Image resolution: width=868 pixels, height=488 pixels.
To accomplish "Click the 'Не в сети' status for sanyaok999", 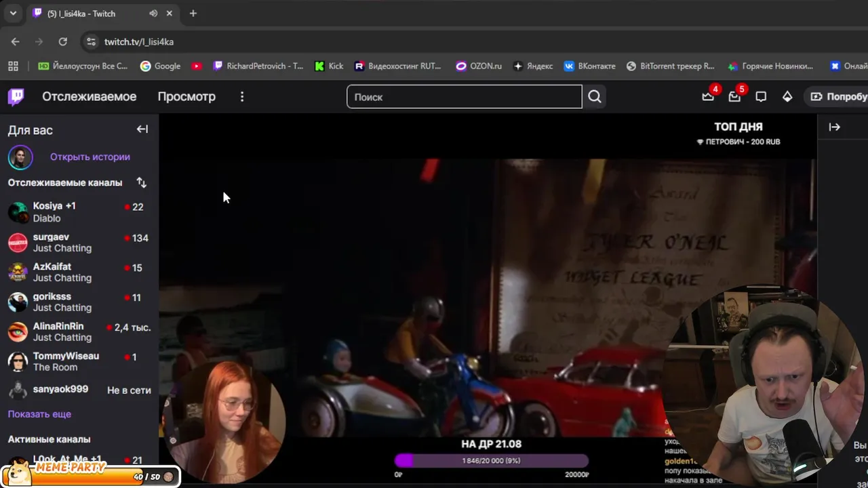I will [x=129, y=390].
